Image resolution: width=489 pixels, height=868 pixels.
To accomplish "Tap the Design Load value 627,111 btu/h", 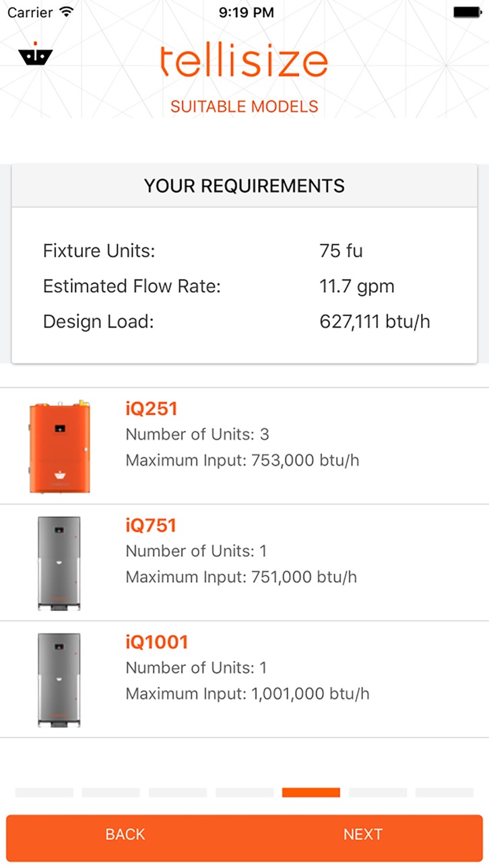I will (374, 322).
